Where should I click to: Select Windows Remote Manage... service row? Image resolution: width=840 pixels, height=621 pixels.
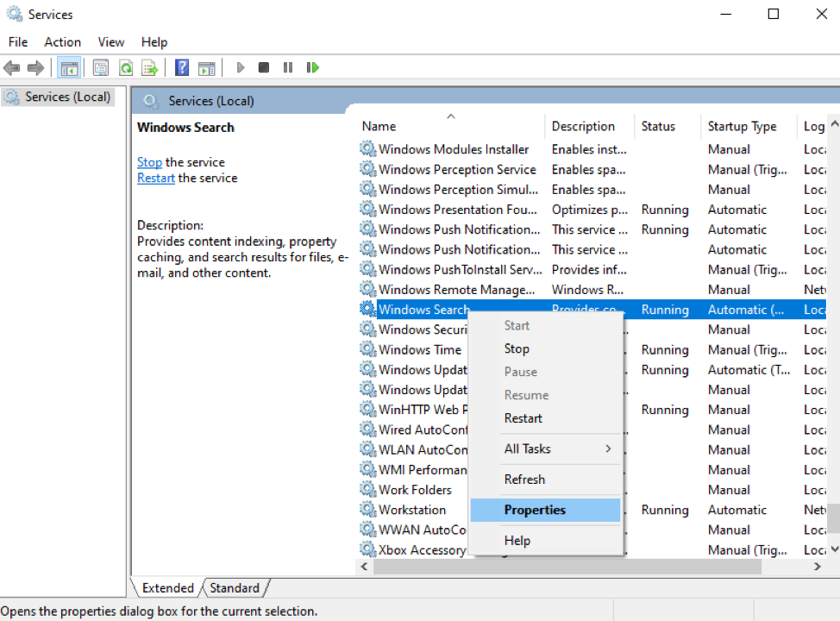[592, 289]
